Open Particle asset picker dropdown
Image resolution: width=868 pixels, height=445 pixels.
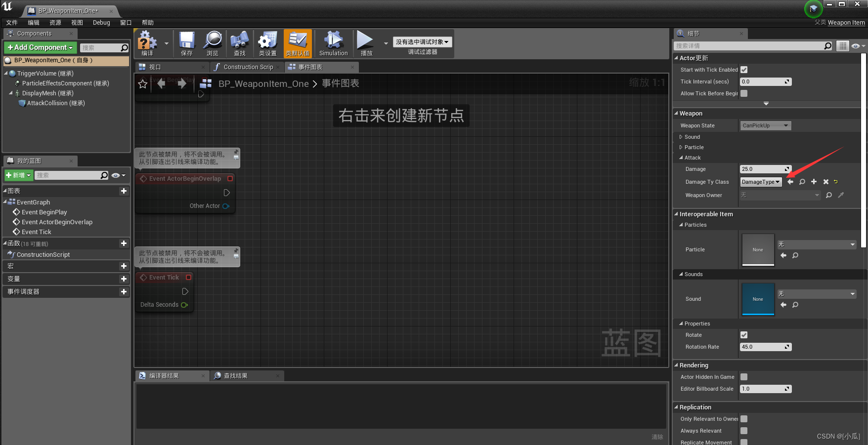pos(817,244)
